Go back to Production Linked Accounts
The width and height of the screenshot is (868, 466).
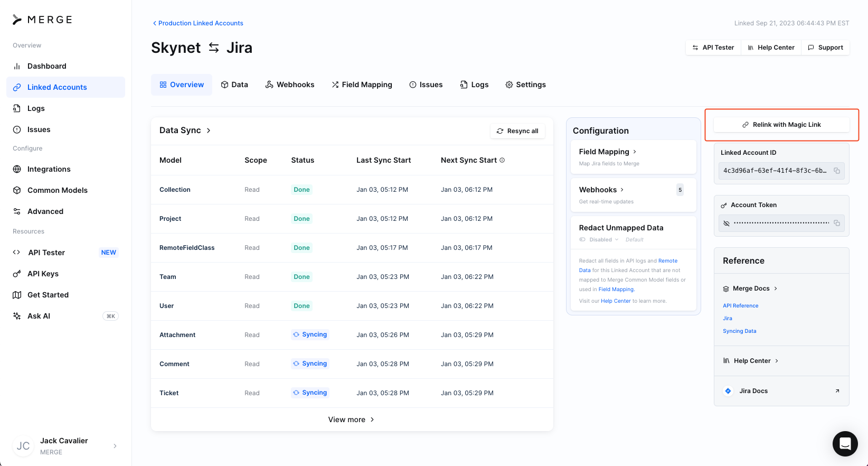(x=198, y=23)
